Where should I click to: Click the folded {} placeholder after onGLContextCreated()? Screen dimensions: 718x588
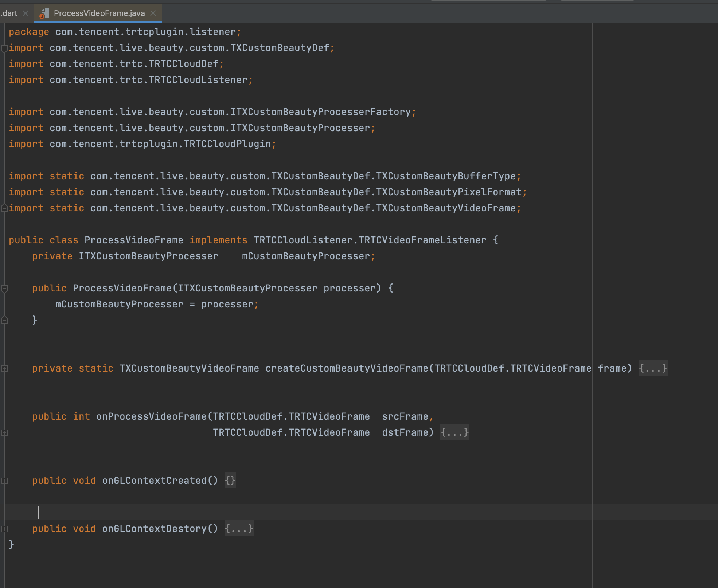230,481
